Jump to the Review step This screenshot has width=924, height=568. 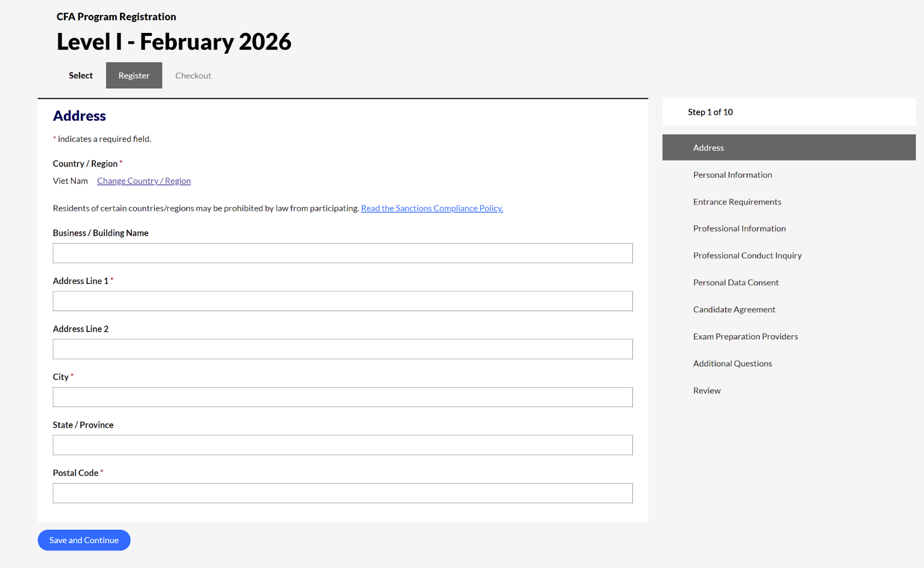707,391
